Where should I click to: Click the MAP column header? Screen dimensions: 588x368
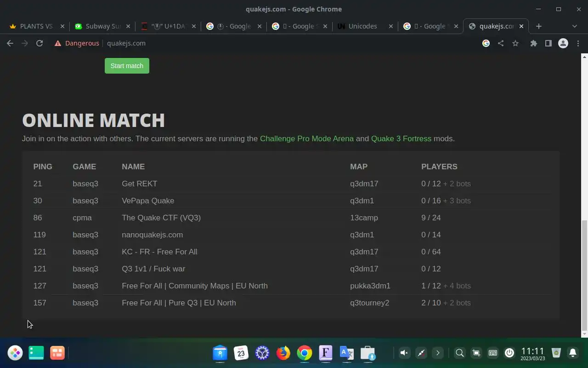[359, 167]
